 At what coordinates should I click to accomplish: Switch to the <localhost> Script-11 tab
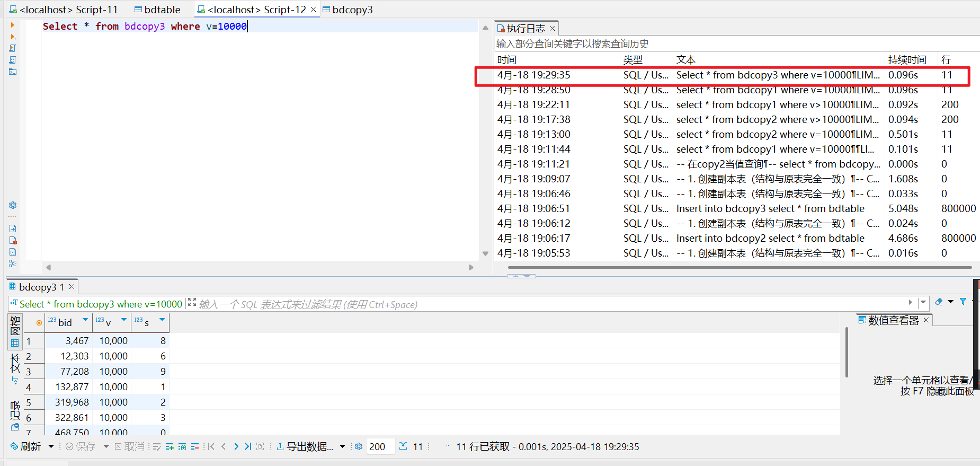click(63, 10)
